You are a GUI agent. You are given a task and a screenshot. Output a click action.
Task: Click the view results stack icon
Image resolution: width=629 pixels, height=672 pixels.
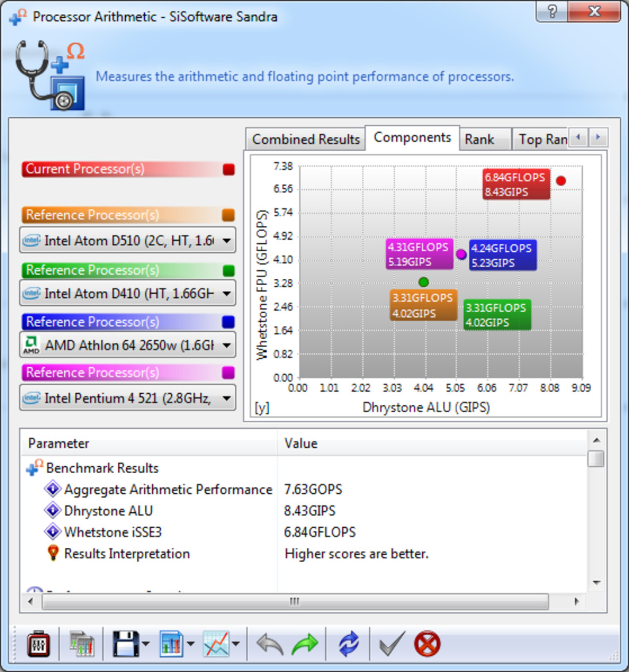[x=82, y=644]
